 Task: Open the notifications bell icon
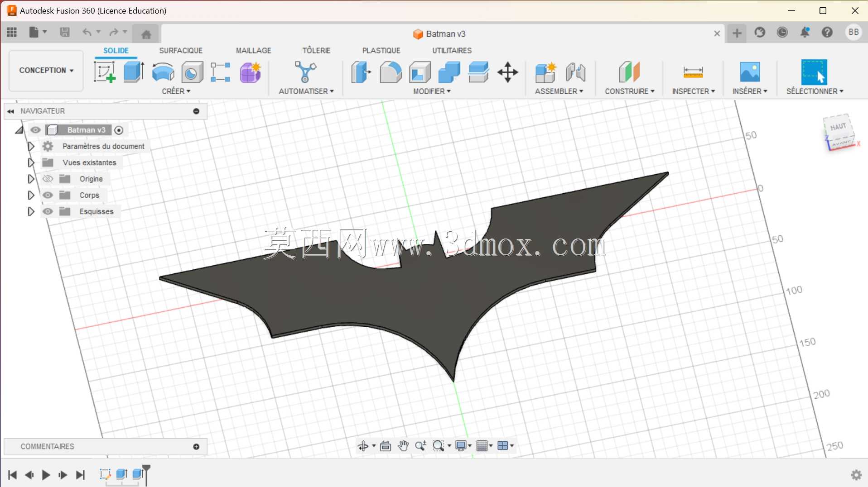coord(805,32)
